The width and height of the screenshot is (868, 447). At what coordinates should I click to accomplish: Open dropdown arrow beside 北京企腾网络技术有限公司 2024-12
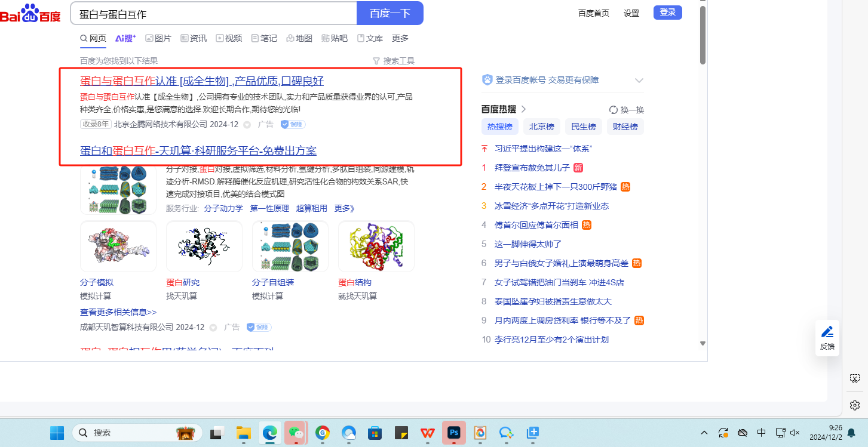(x=247, y=125)
